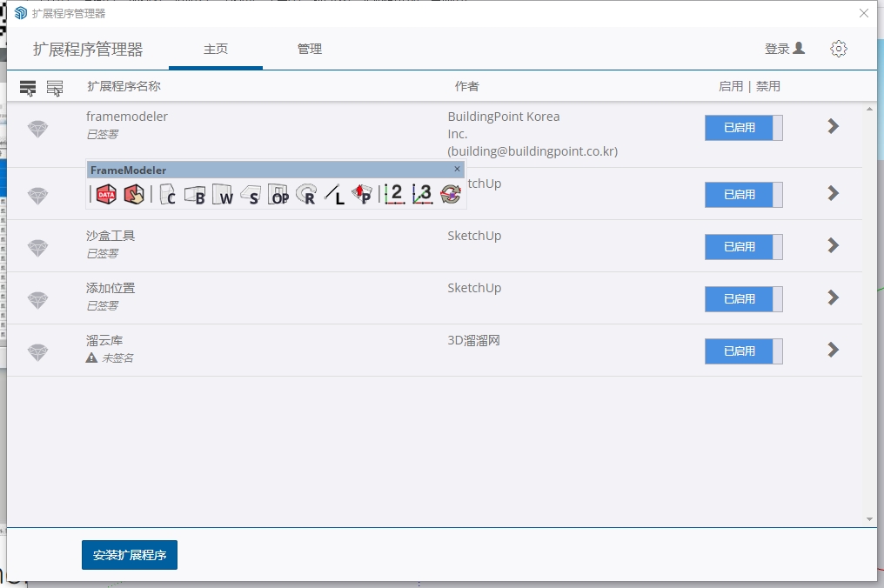Click the filled list select-all icon
The width and height of the screenshot is (884, 588).
(28, 88)
